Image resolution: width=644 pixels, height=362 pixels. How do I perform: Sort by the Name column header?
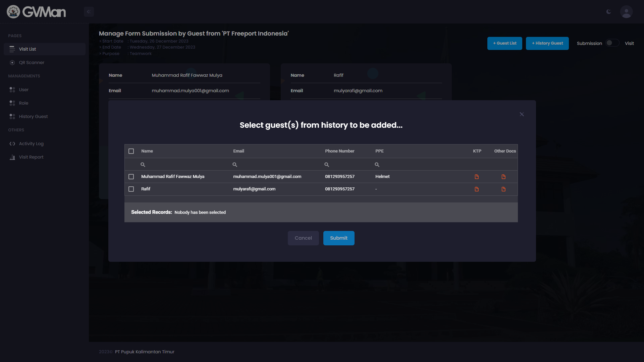[x=147, y=151]
